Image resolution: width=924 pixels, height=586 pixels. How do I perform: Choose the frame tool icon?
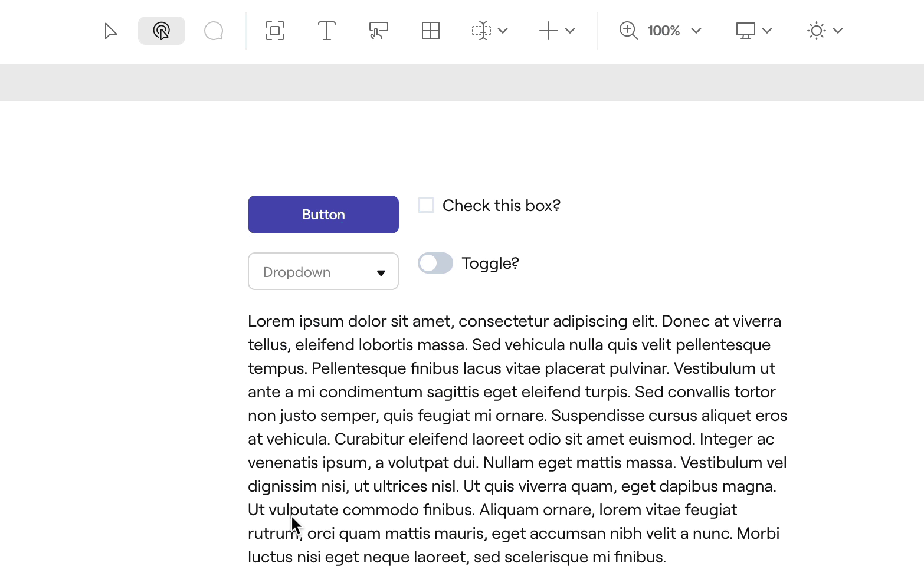275,31
